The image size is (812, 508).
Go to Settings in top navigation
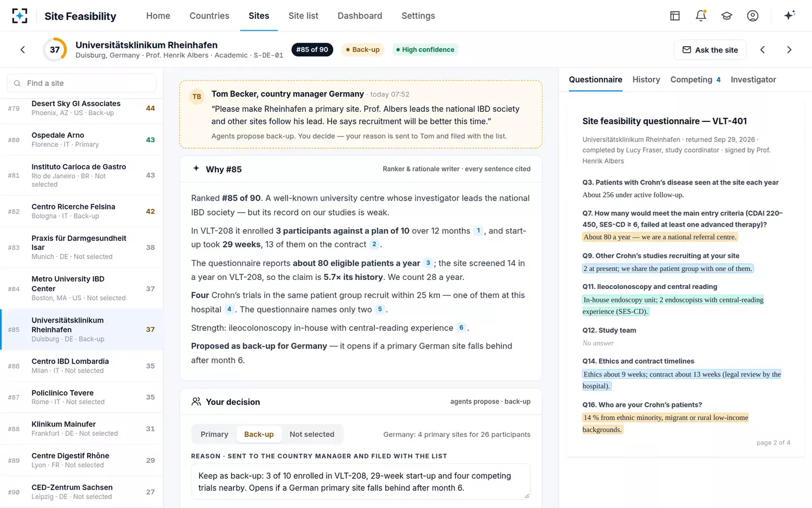pyautogui.click(x=418, y=16)
